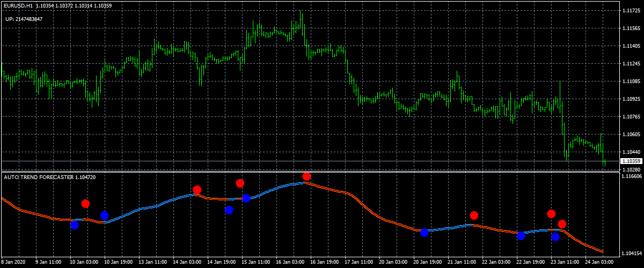644x268 pixels.
Task: Click the '10 Jan 19:00' time label
Action: pos(118,263)
